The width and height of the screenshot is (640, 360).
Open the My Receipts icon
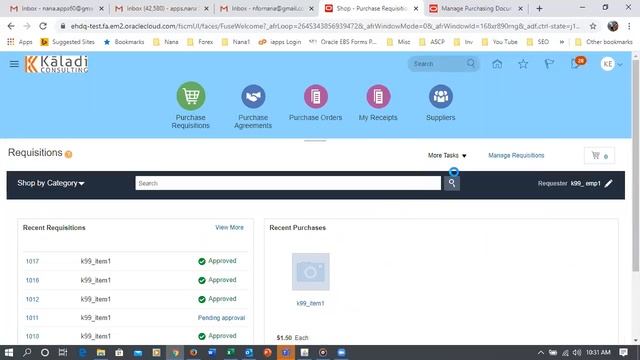(x=378, y=96)
